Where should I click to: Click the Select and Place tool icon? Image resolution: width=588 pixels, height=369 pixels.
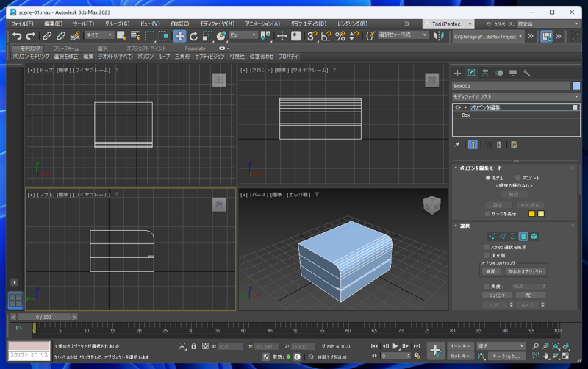pyautogui.click(x=221, y=36)
